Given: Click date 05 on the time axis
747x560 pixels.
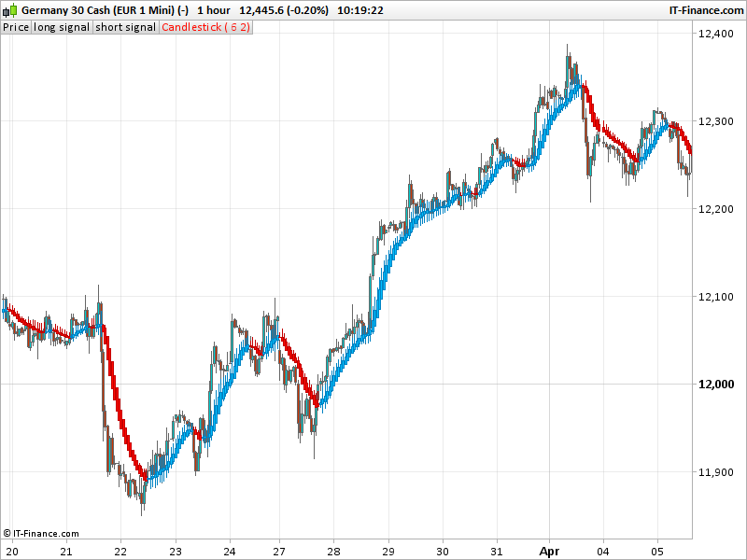Looking at the screenshot, I should tap(657, 551).
